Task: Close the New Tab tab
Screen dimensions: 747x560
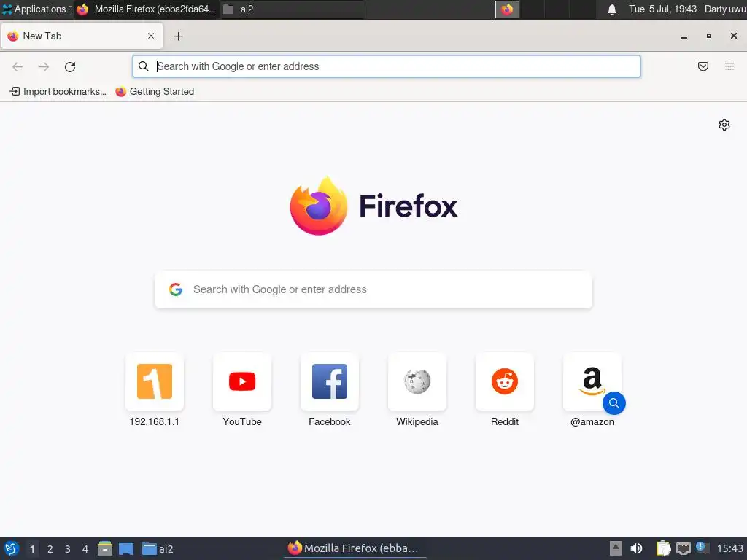Action: click(151, 36)
